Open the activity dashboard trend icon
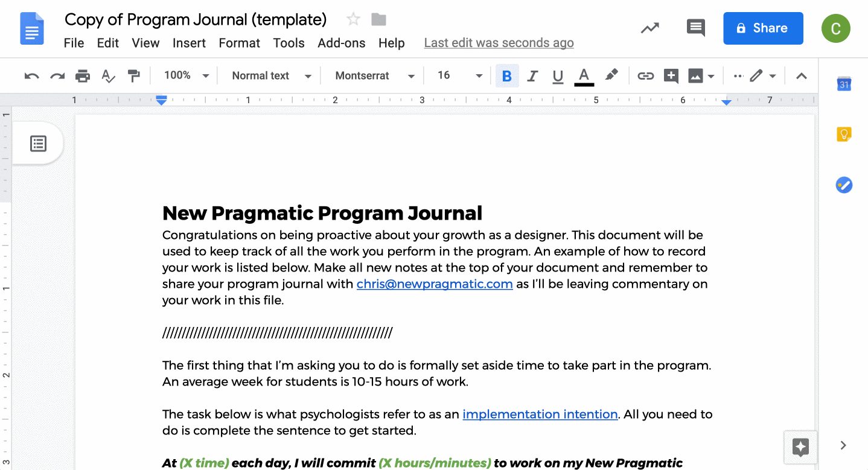The image size is (868, 470). click(650, 28)
